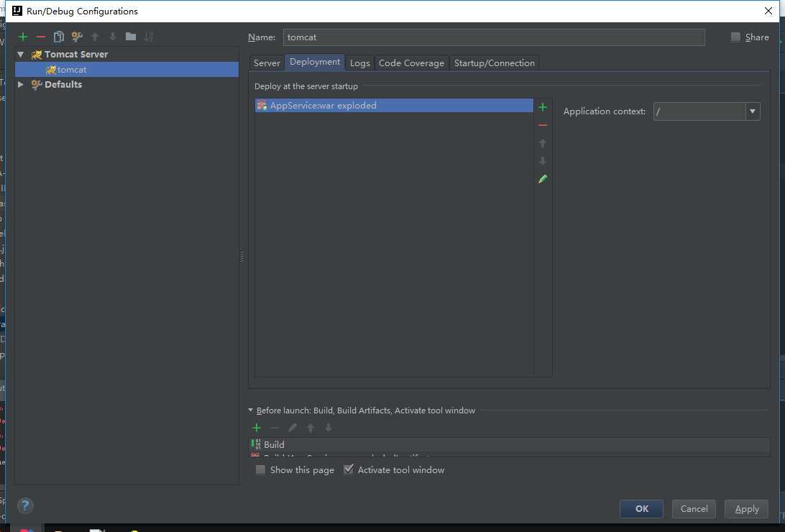Move deployment artifact up
Viewport: 785px width, 532px height.
pyautogui.click(x=543, y=143)
